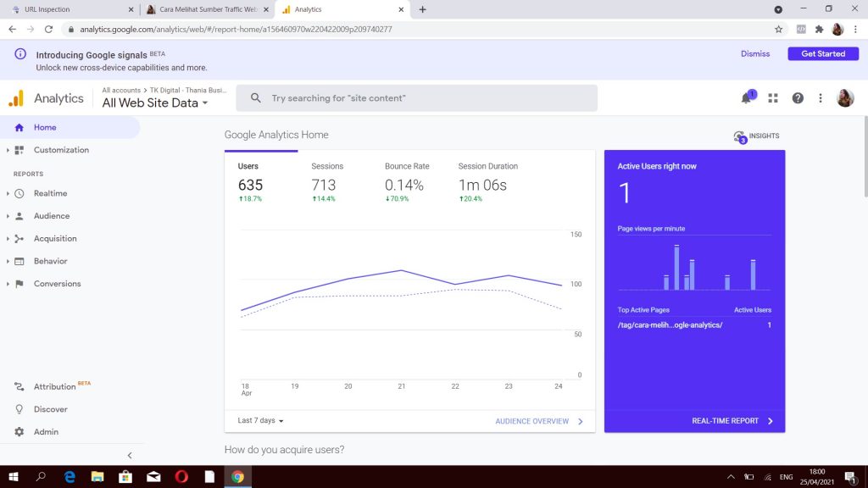Open File Explorer from the taskbar
Viewport: 868px width, 488px height.
[x=97, y=476]
